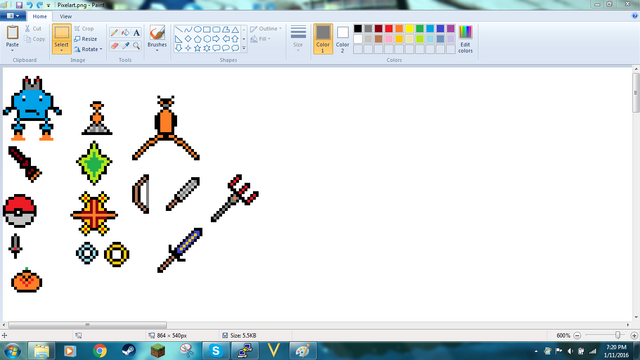Activate the Select tool button

pos(62,39)
